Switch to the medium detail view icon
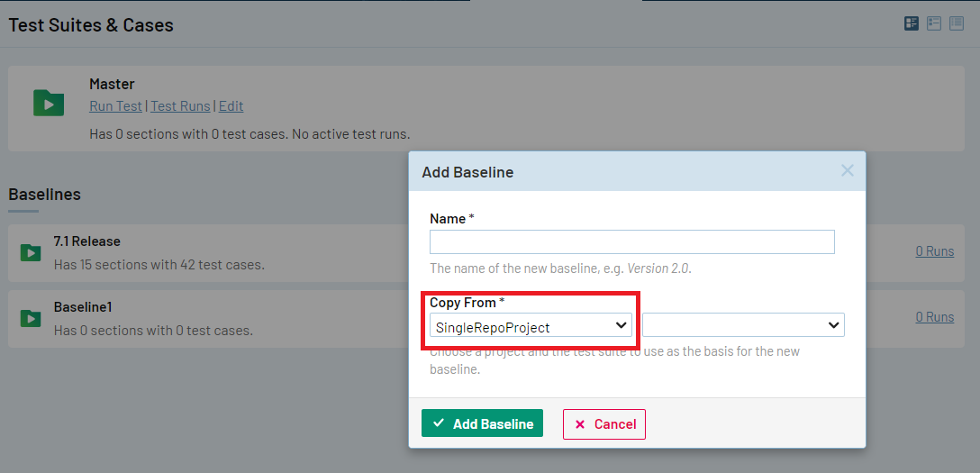The image size is (980, 473). (934, 24)
